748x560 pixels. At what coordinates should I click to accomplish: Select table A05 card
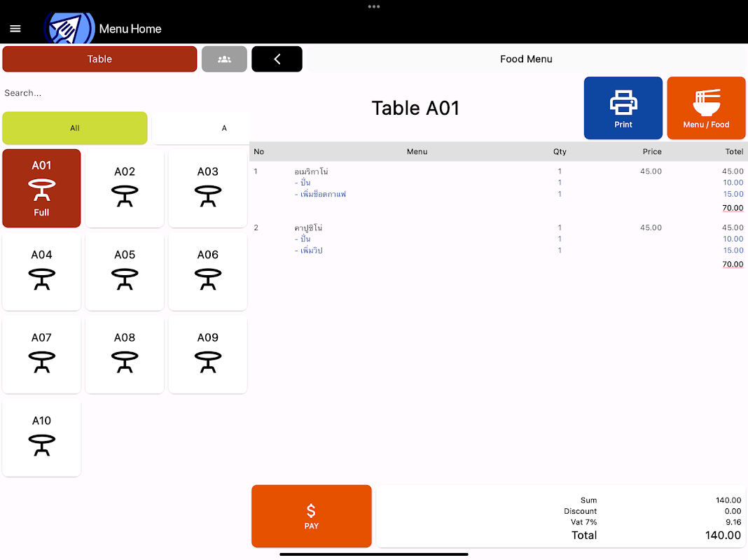(x=125, y=271)
